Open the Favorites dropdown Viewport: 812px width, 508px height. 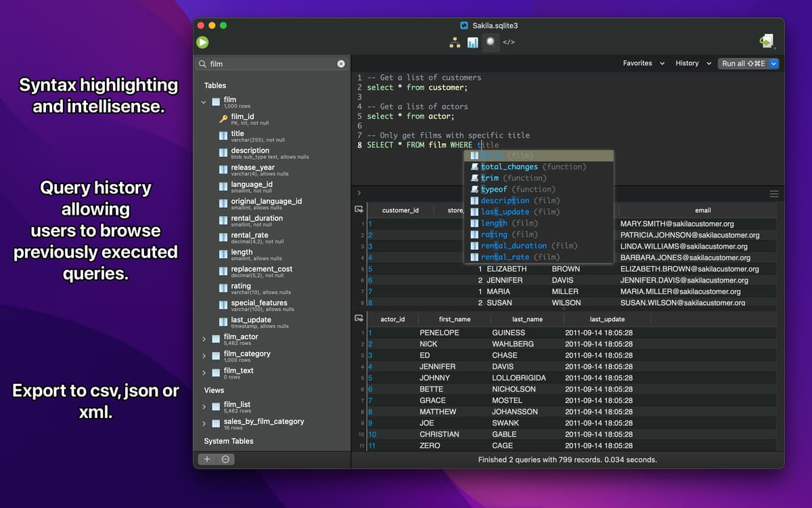637,63
